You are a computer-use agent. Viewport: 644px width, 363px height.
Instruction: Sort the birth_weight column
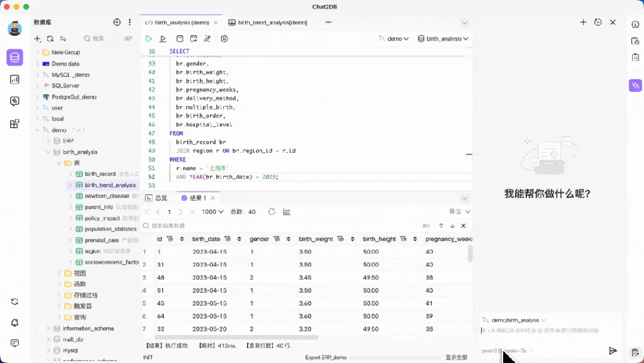[x=352, y=238]
